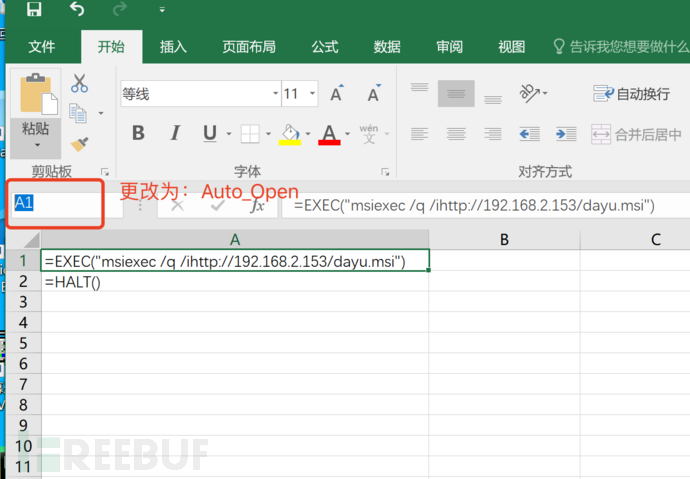Decrease the cell indent
The width and height of the screenshot is (690, 479).
pyautogui.click(x=529, y=134)
